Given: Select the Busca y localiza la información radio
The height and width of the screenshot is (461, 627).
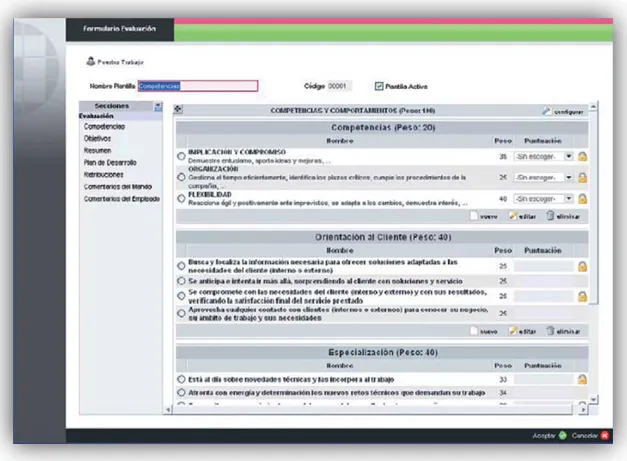Looking at the screenshot, I should click(x=181, y=265).
